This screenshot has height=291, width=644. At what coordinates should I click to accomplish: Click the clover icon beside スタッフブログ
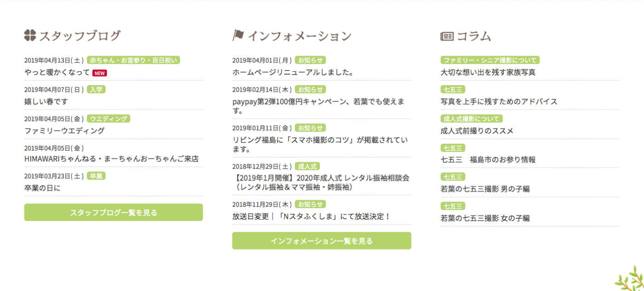(30, 35)
